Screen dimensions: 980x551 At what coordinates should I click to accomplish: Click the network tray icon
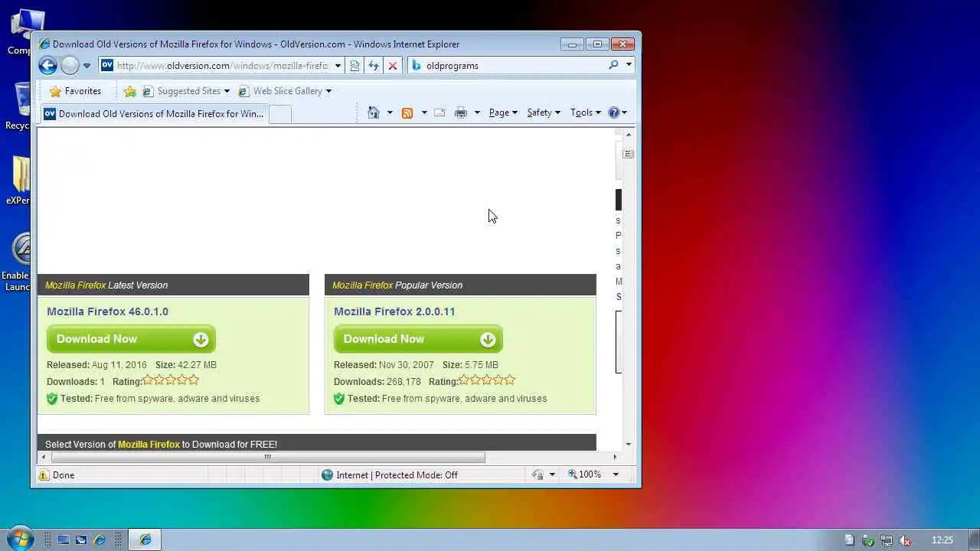(887, 540)
